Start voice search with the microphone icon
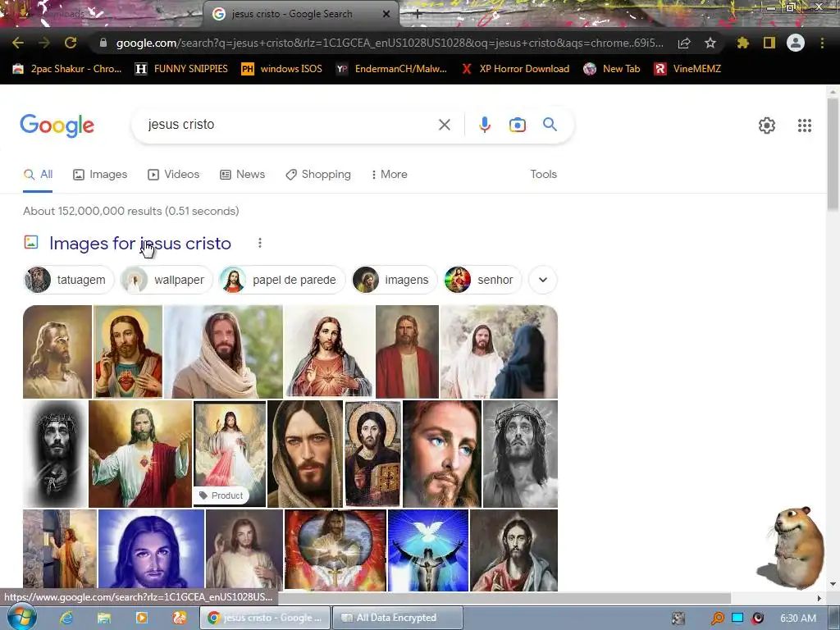The height and width of the screenshot is (630, 840). 484,125
